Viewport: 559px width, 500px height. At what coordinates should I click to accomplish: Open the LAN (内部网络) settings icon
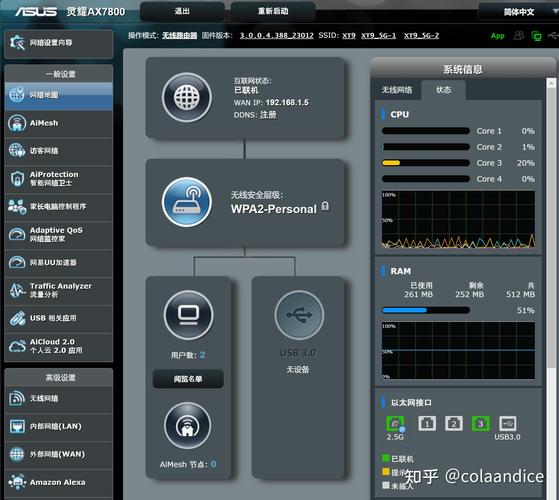click(17, 426)
